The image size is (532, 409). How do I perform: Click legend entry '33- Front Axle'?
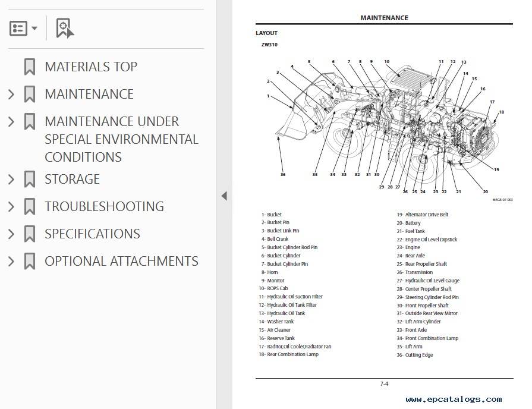tap(412, 330)
